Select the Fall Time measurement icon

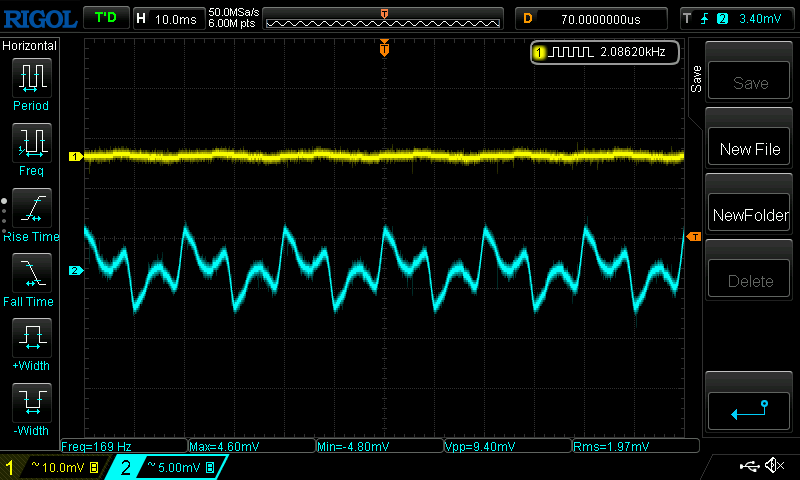click(32, 272)
